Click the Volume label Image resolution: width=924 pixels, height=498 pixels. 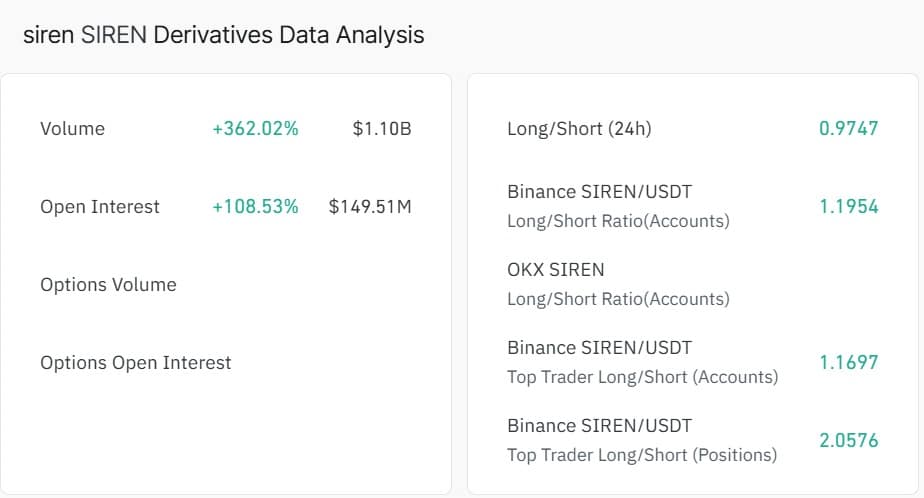coord(72,129)
